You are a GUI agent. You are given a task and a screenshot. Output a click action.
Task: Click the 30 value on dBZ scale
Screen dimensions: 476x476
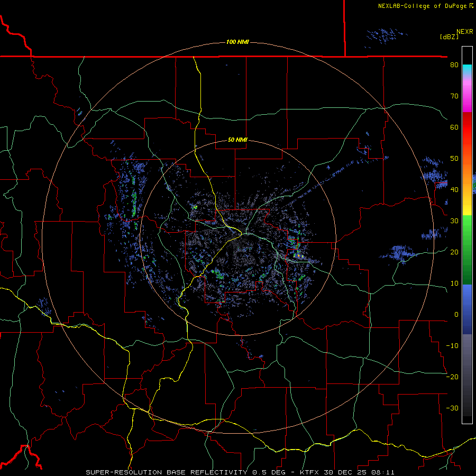click(454, 221)
